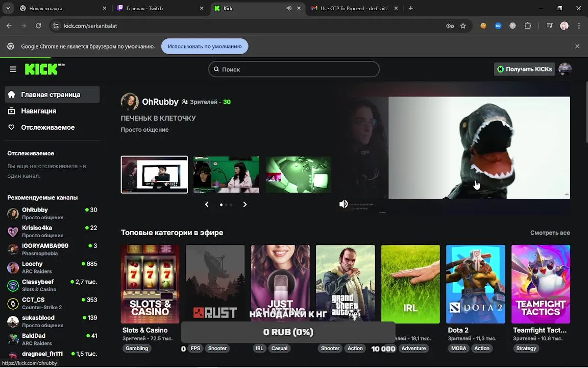This screenshot has width=588, height=368.
Task: Switch to the Новая вкладка tab
Action: click(63, 8)
